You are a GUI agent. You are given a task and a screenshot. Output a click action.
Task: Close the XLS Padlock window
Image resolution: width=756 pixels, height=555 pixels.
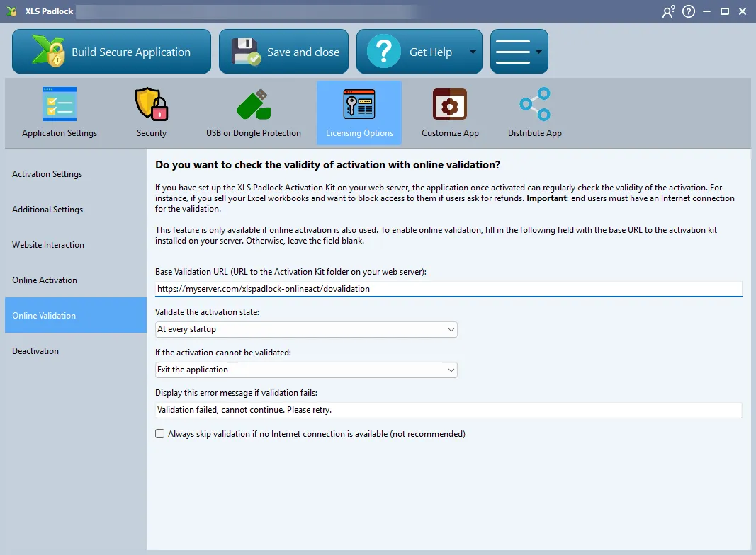(x=743, y=11)
